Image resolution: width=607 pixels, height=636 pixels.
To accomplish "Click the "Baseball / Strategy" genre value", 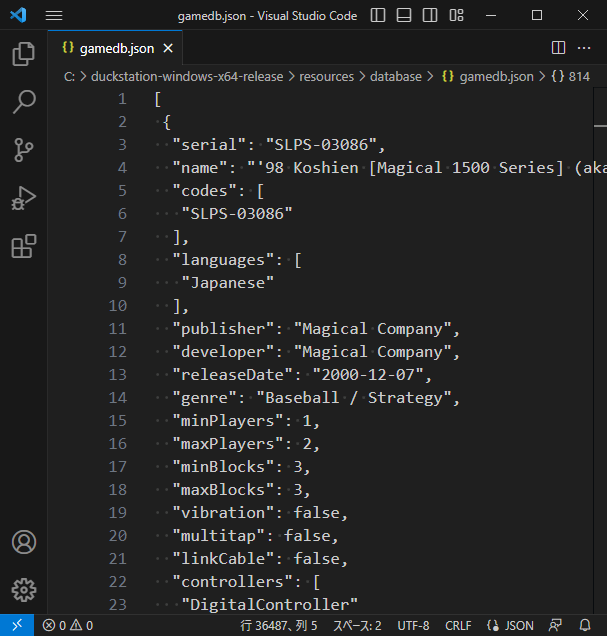I will pyautogui.click(x=354, y=398).
